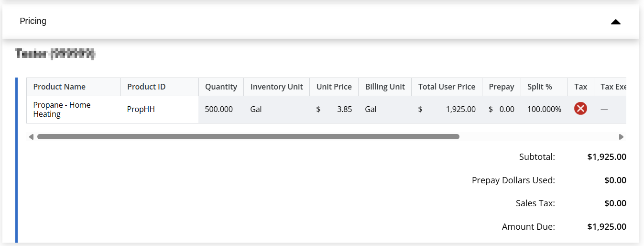The image size is (644, 246).
Task: Collapse the Pricing panel arrow
Action: 615,22
